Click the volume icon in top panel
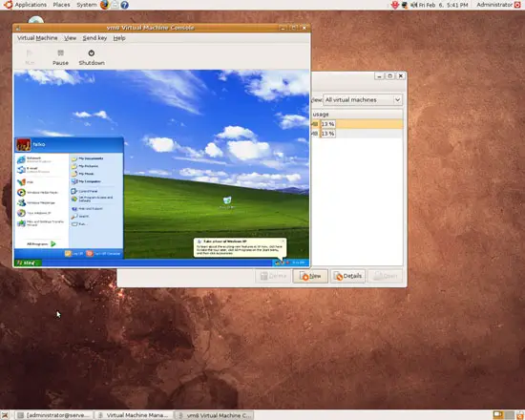The image size is (525, 420). tap(414, 5)
